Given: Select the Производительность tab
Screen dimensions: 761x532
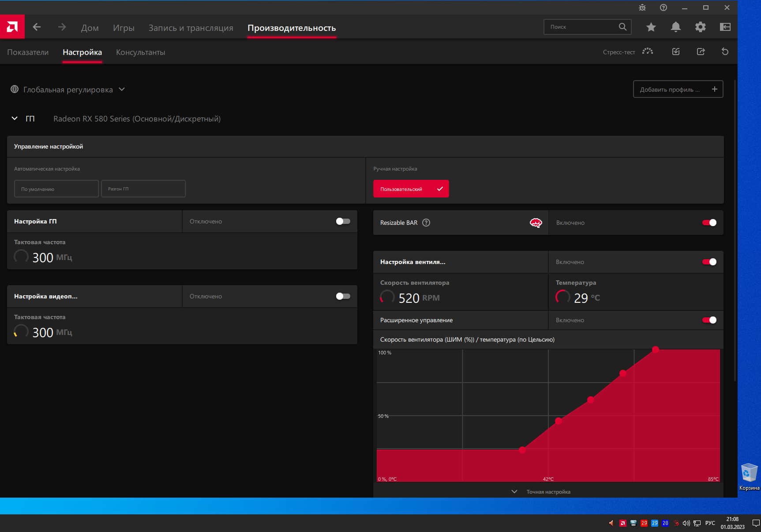Looking at the screenshot, I should point(292,28).
